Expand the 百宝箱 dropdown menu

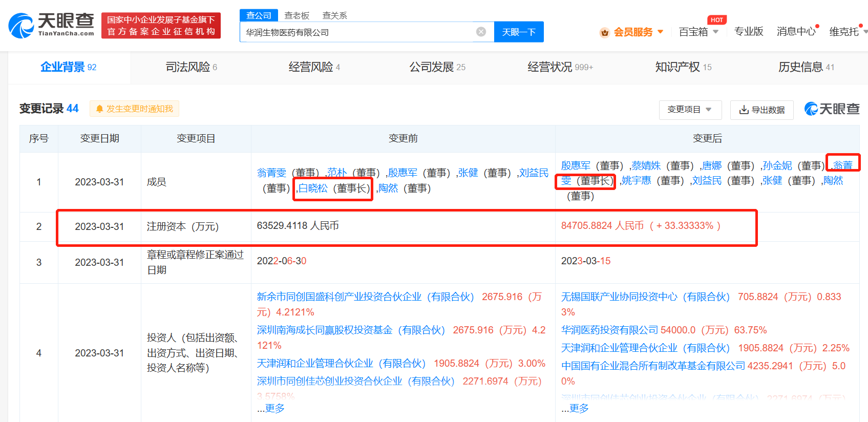pyautogui.click(x=715, y=32)
